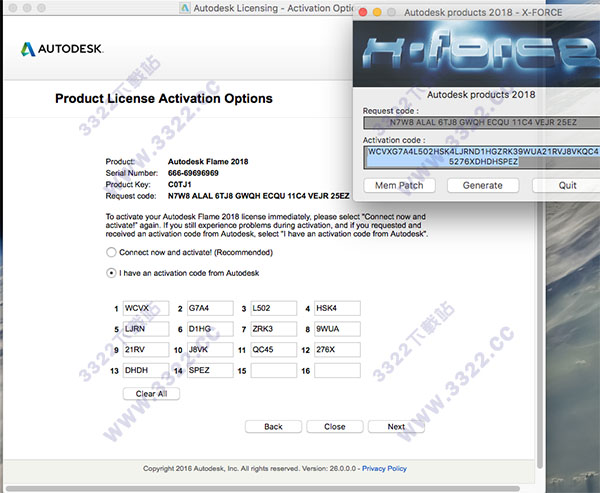Viewport: 600px width, 493px height.
Task: Minimize the X-FORCE window with yellow button
Action: (x=377, y=12)
